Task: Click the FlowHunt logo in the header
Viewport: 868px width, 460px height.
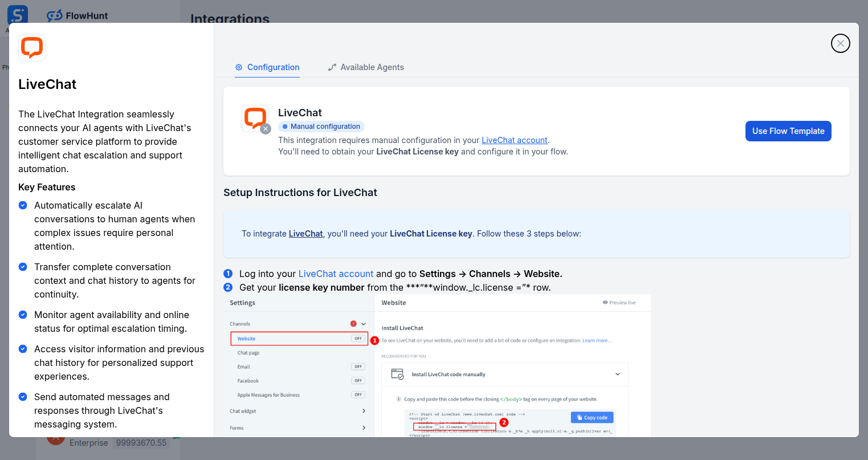Action: pos(77,15)
